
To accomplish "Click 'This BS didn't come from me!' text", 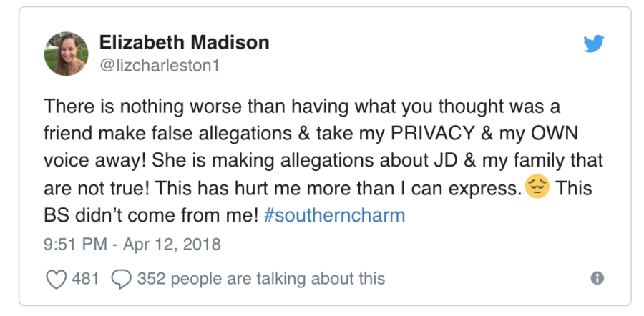I will point(318,202).
